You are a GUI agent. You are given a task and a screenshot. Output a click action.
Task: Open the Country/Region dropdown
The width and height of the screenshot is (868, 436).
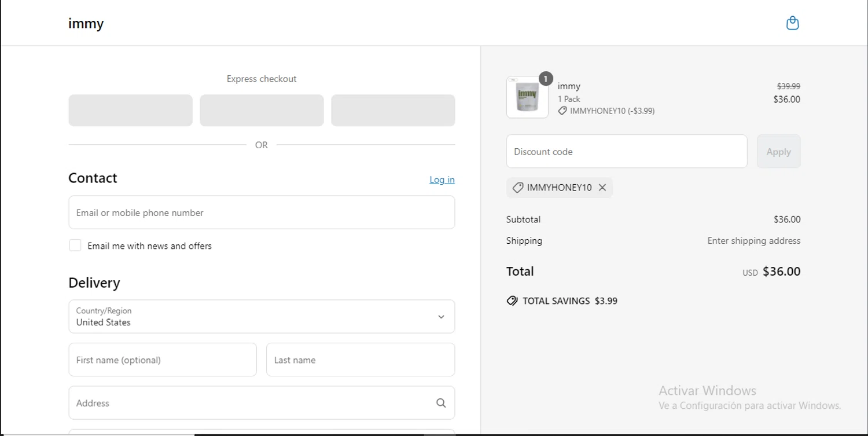(x=262, y=316)
